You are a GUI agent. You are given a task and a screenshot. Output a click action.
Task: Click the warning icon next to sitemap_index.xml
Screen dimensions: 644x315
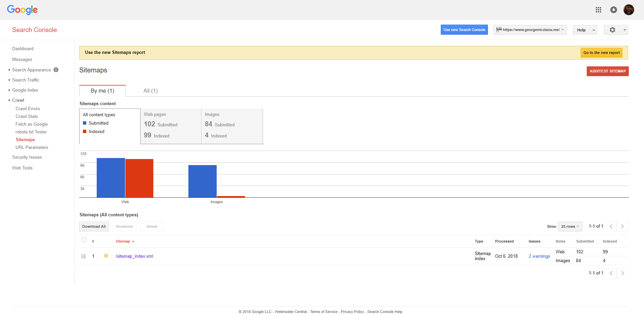tap(106, 256)
